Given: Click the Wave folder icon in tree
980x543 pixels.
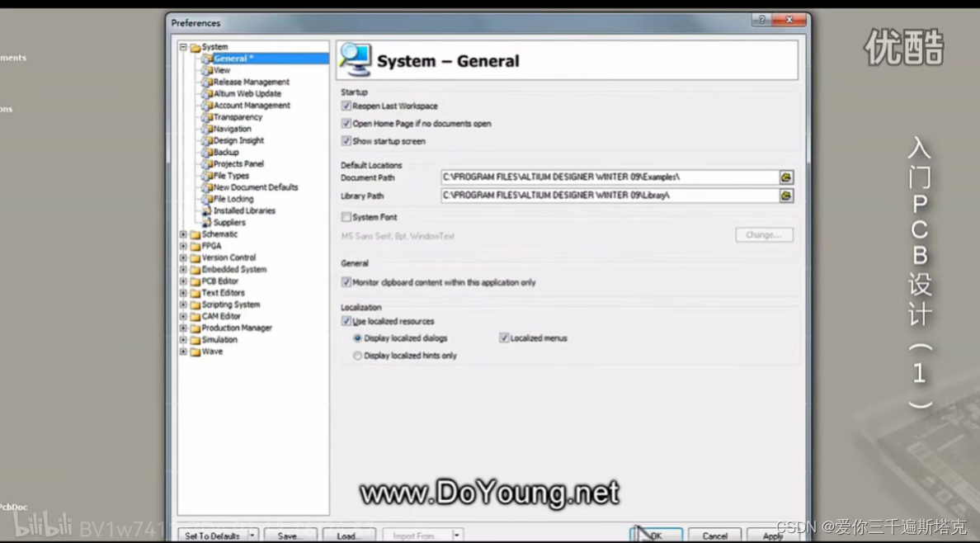Looking at the screenshot, I should click(x=195, y=352).
